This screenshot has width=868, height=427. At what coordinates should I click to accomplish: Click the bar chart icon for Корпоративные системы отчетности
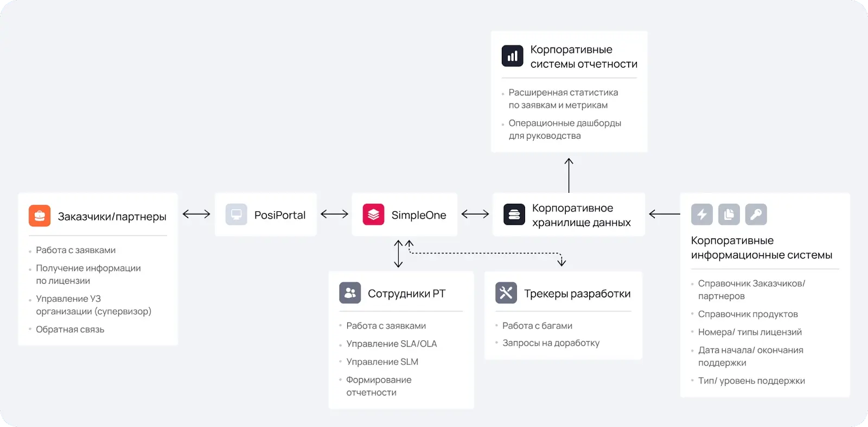coord(513,56)
